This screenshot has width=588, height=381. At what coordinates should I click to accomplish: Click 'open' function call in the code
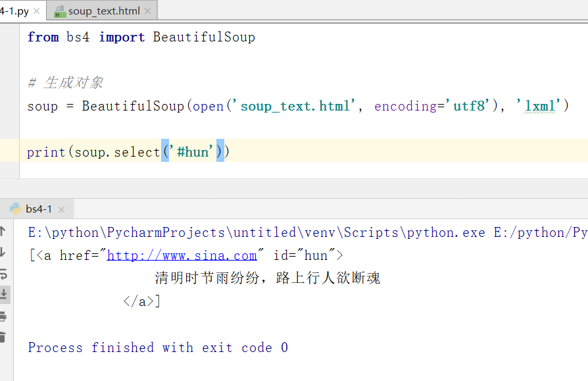208,107
